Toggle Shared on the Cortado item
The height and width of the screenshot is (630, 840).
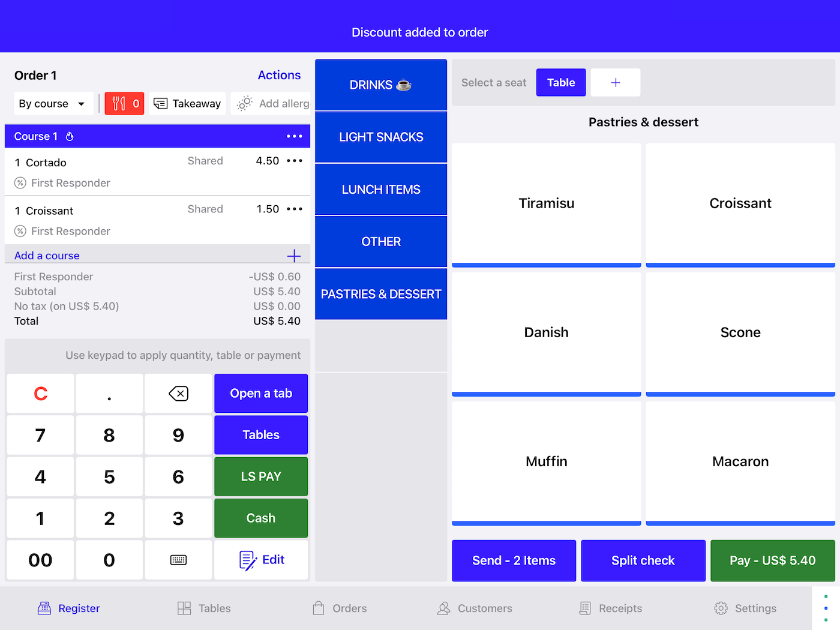(x=205, y=160)
